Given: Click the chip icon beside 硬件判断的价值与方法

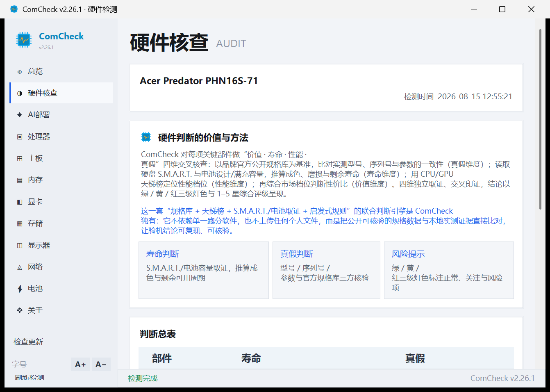Looking at the screenshot, I should coord(146,137).
